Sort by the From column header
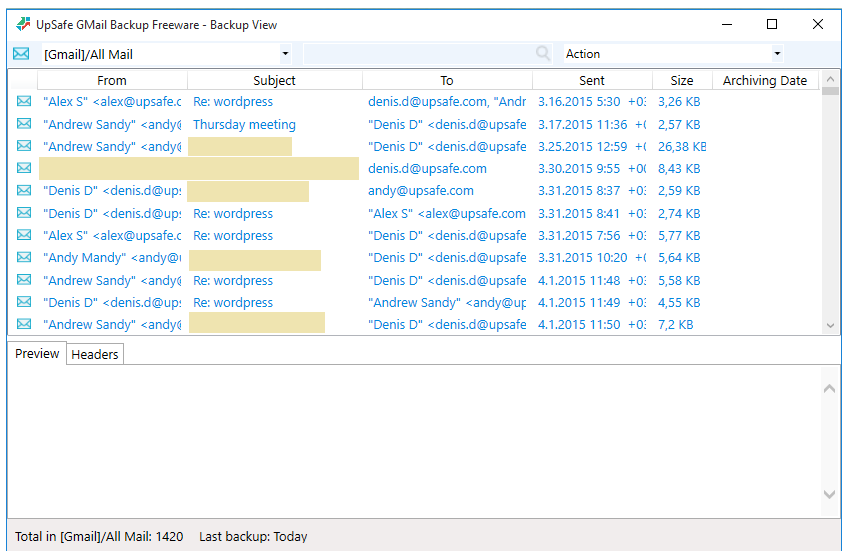 [112, 80]
